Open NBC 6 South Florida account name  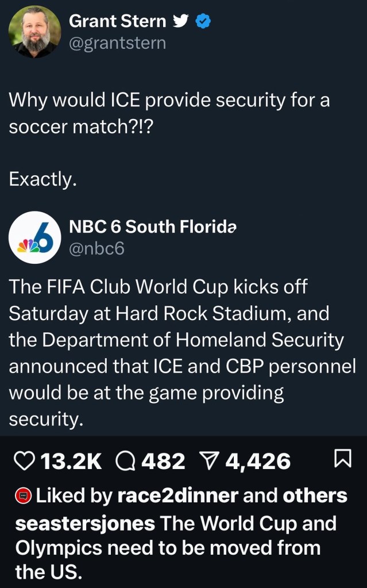[x=152, y=226]
